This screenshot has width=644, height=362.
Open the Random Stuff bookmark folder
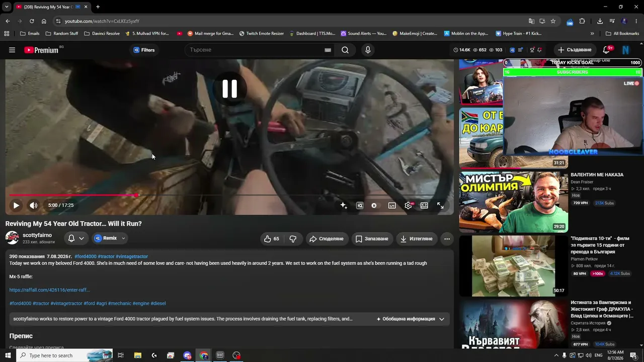click(62, 34)
